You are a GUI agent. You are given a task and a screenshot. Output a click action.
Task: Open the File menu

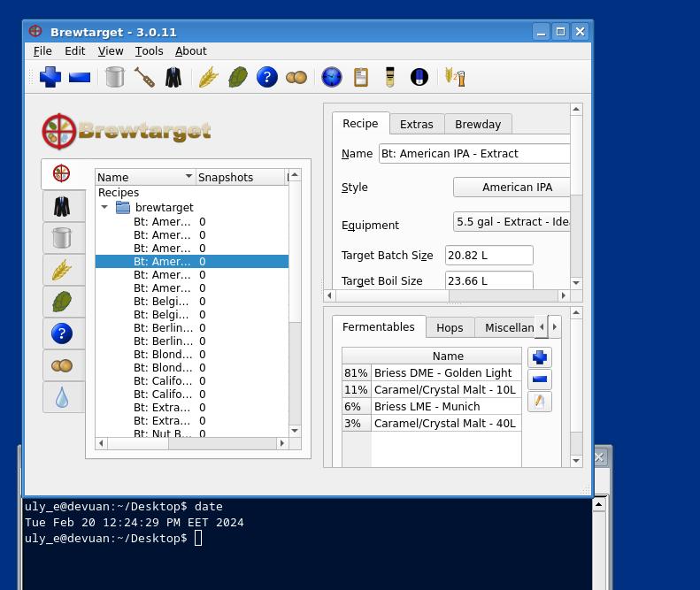[x=42, y=51]
